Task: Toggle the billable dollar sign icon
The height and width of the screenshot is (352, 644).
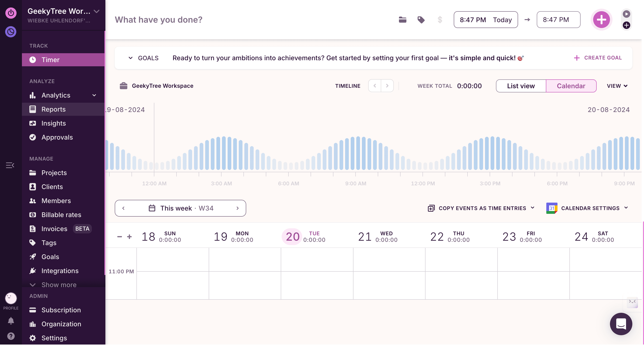Action: 440,20
